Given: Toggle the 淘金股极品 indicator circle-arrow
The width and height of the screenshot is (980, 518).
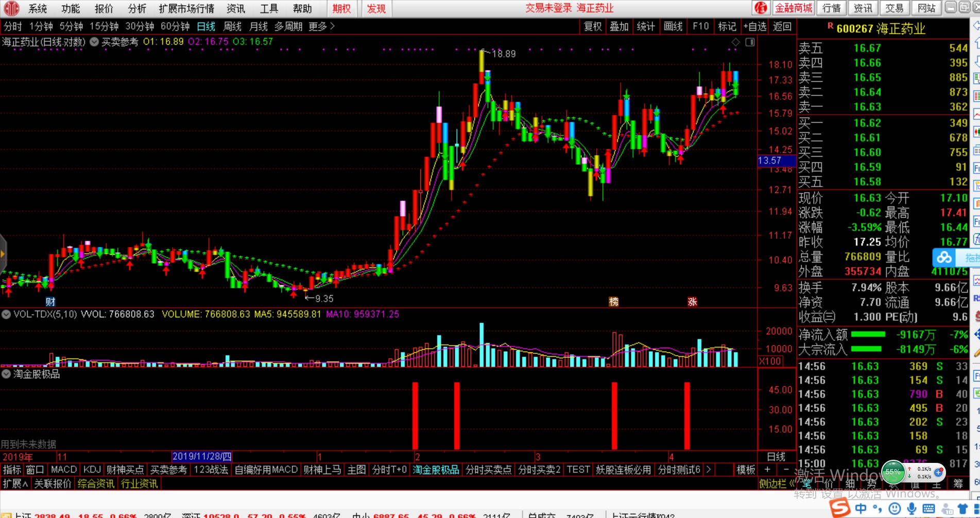Looking at the screenshot, I should (x=6, y=374).
